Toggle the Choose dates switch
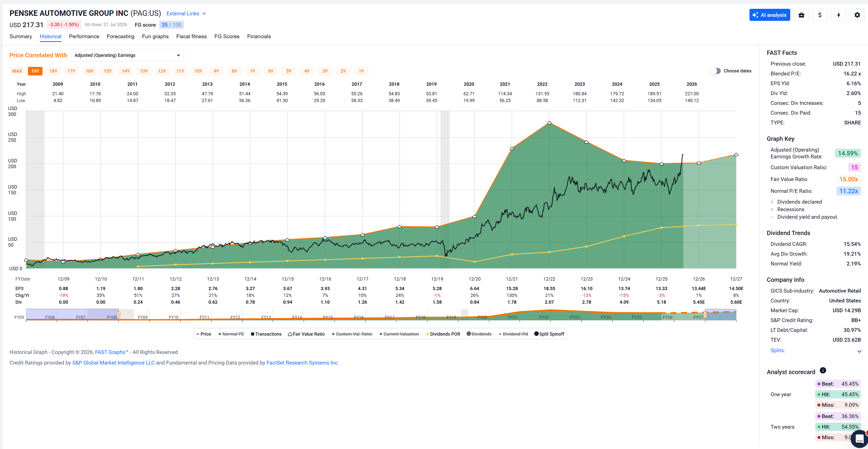The height and width of the screenshot is (449, 868). coord(715,71)
